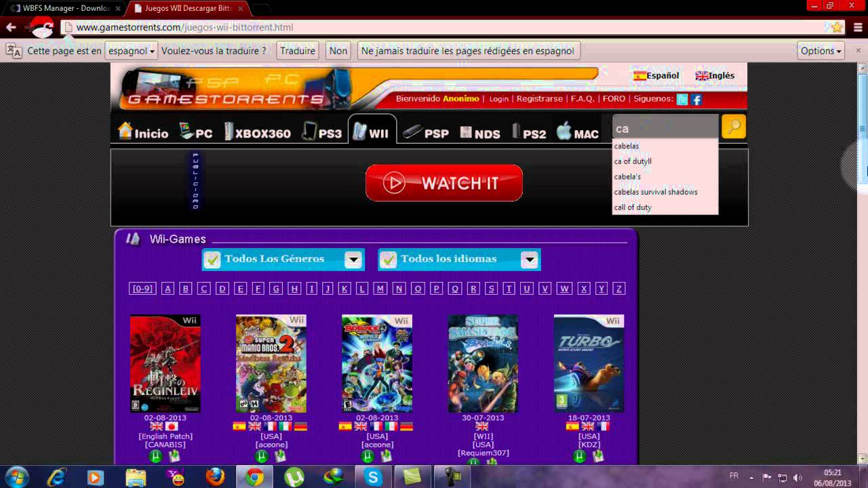
Task: Open Chrome menu icon
Action: [858, 28]
